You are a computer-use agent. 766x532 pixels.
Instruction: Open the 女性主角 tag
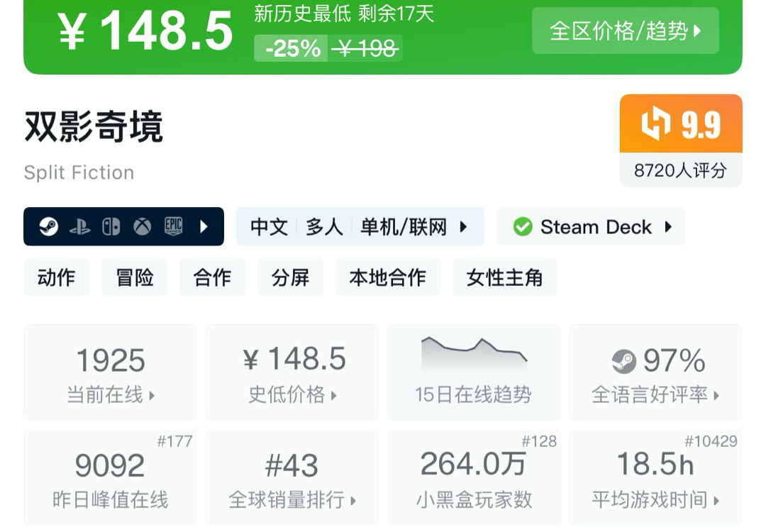click(504, 277)
